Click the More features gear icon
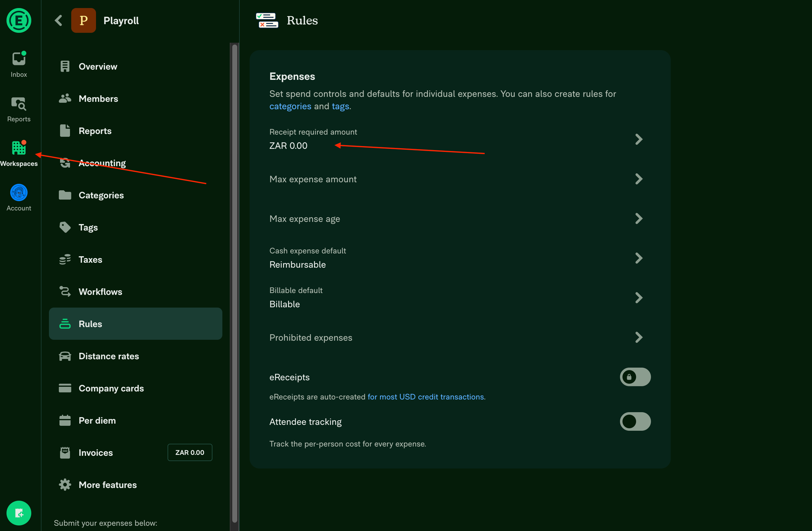 65,485
